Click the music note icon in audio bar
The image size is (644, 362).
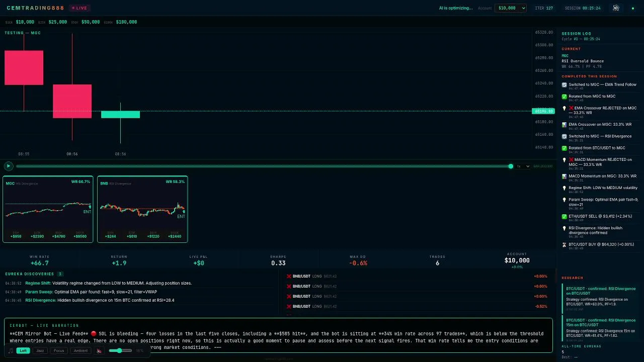tap(11, 350)
